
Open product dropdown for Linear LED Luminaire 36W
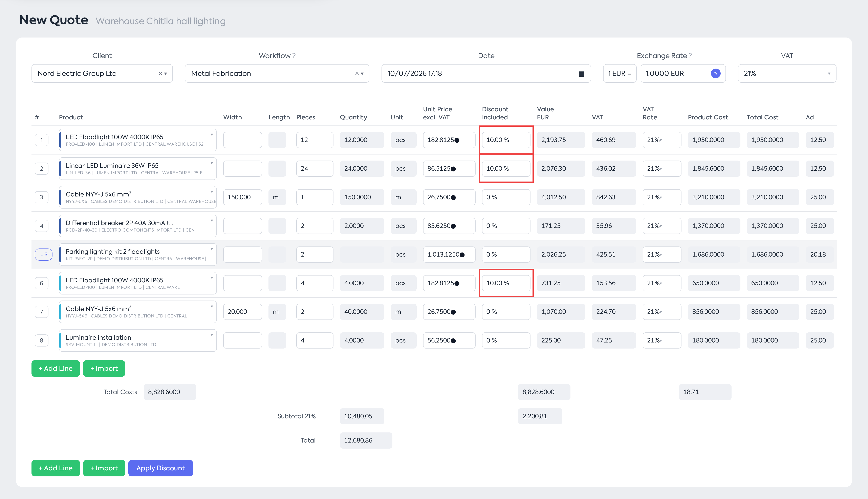pos(212,163)
